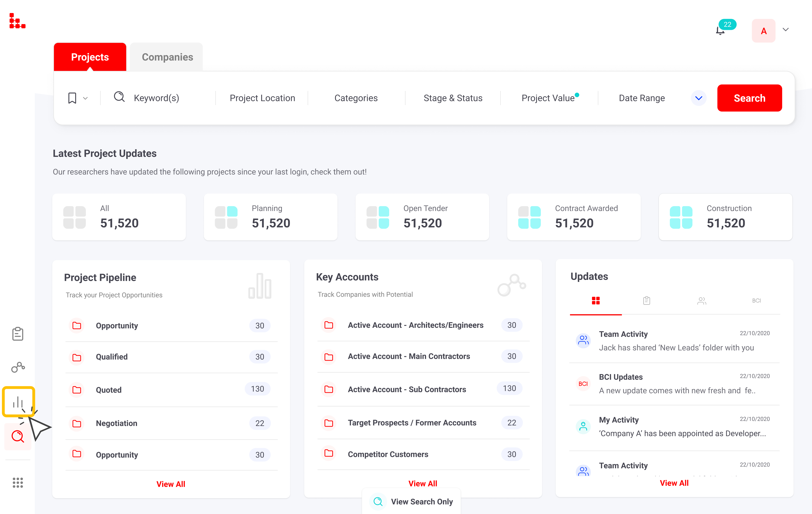This screenshot has width=812, height=514.
Task: Select the Construction project updates card
Action: 725,217
